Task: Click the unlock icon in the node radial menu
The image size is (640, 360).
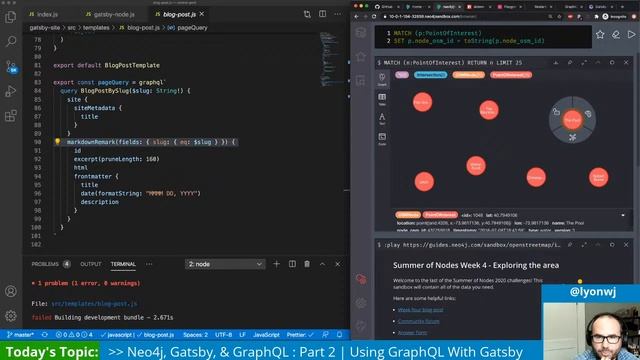Action: [x=556, y=111]
